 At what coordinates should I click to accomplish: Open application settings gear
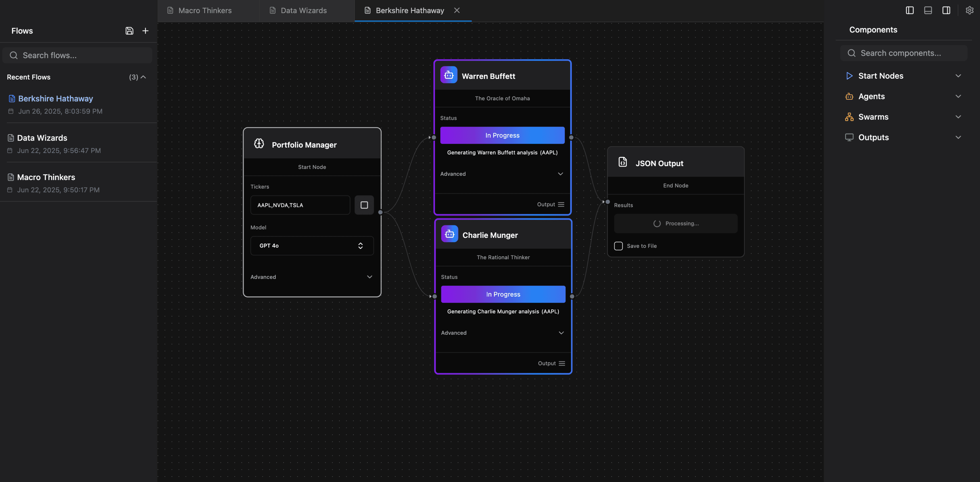click(x=970, y=10)
